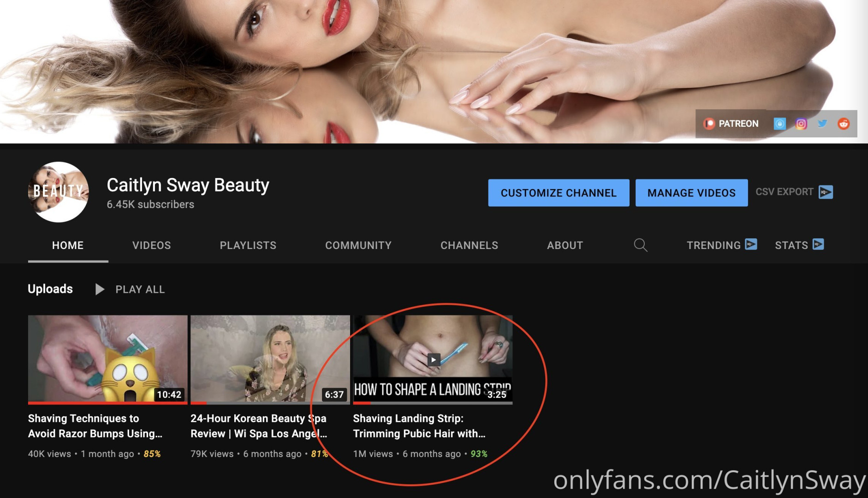Screen dimensions: 868x498
Task: View the About tab
Action: click(565, 245)
